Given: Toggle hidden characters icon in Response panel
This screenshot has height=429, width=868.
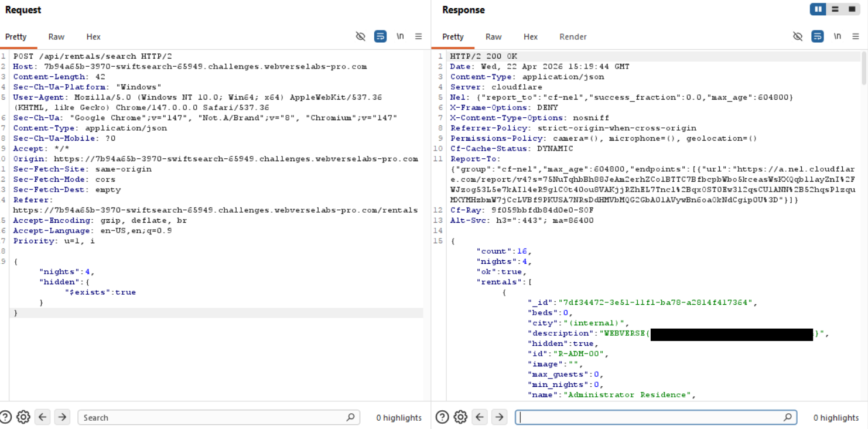Looking at the screenshot, I should 798,36.
